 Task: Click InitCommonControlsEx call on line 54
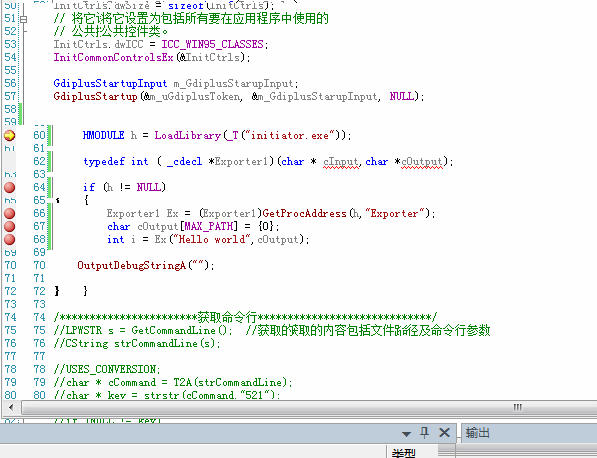point(113,57)
